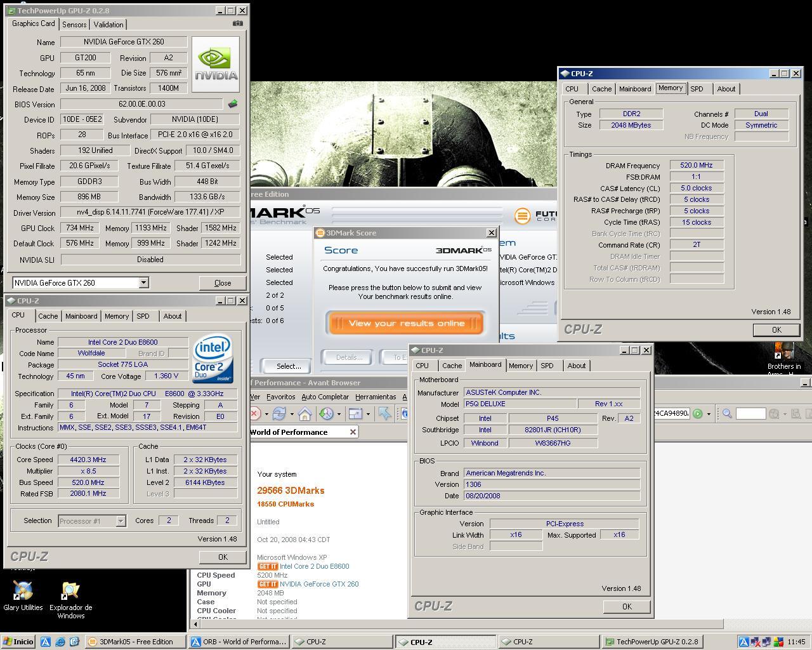The width and height of the screenshot is (812, 650).
Task: Click the NVIDIA logo in GPU-Z
Action: [216, 64]
